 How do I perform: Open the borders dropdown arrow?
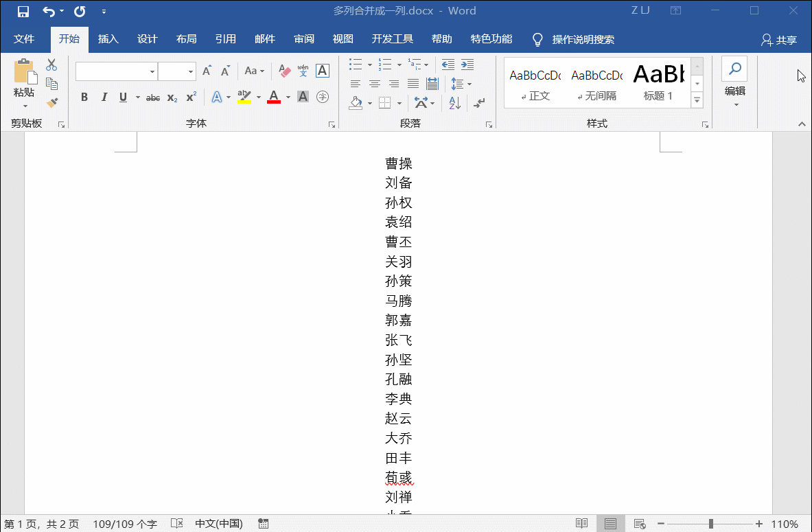(x=399, y=103)
